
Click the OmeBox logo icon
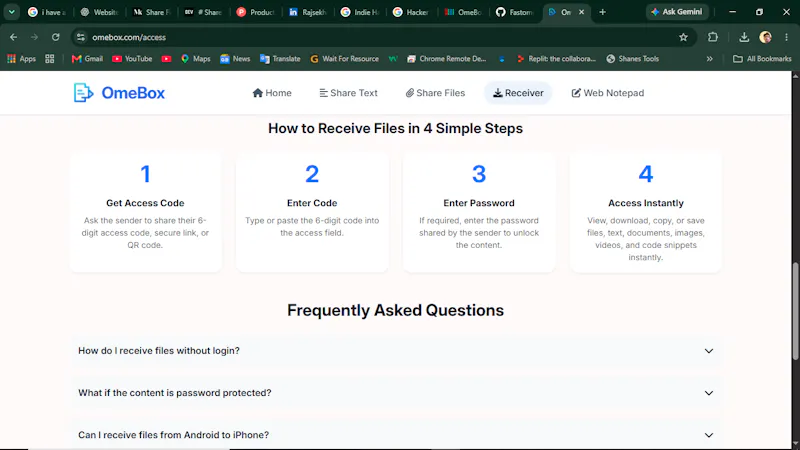[x=84, y=93]
